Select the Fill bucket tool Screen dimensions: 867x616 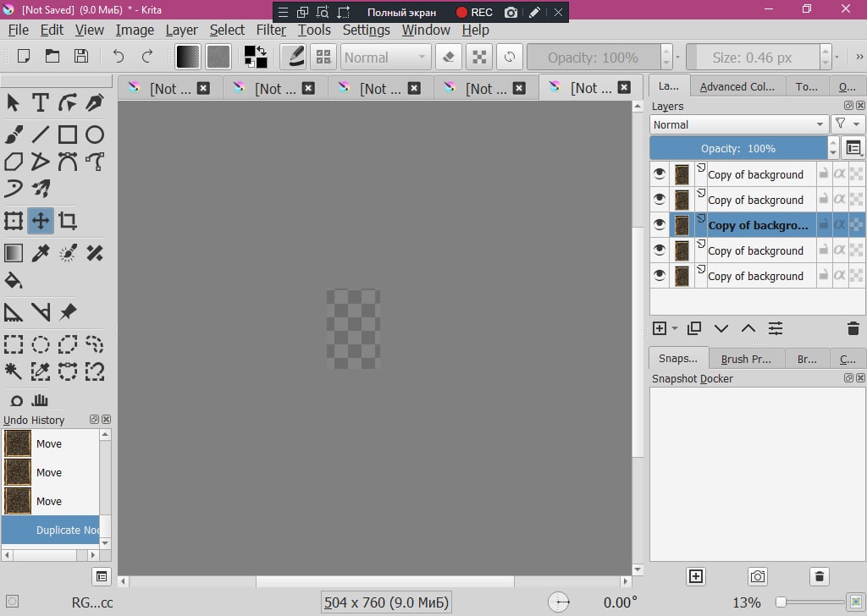click(14, 281)
